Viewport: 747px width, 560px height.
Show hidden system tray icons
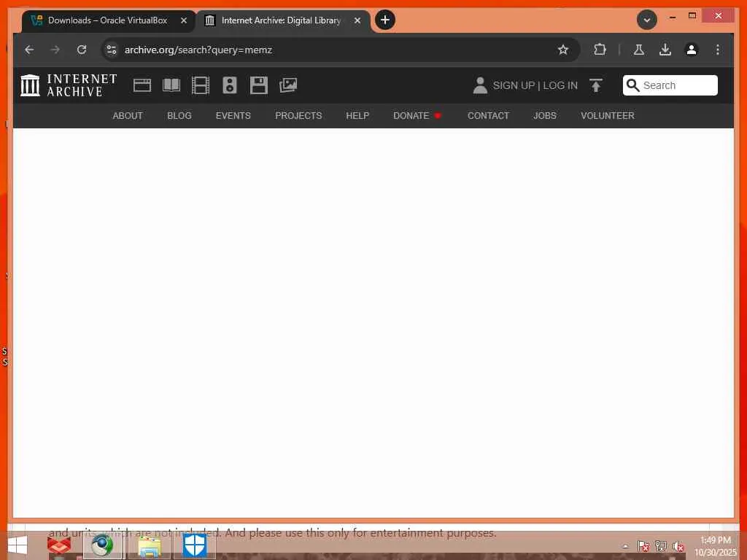click(625, 546)
